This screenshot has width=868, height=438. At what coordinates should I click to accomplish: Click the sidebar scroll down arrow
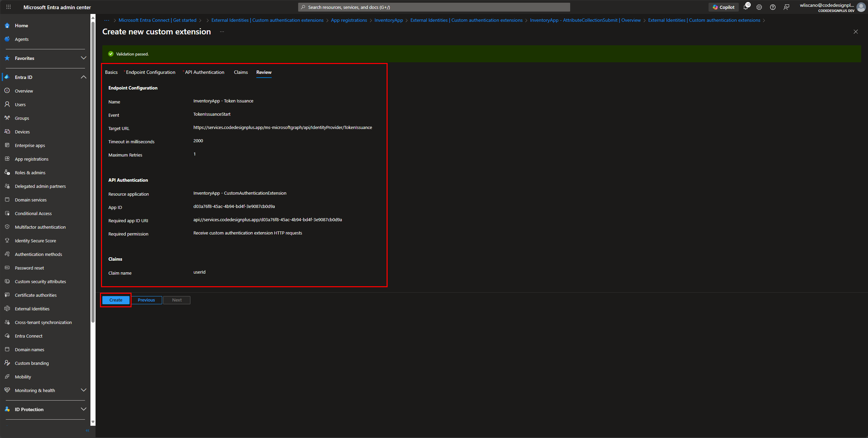click(x=93, y=422)
